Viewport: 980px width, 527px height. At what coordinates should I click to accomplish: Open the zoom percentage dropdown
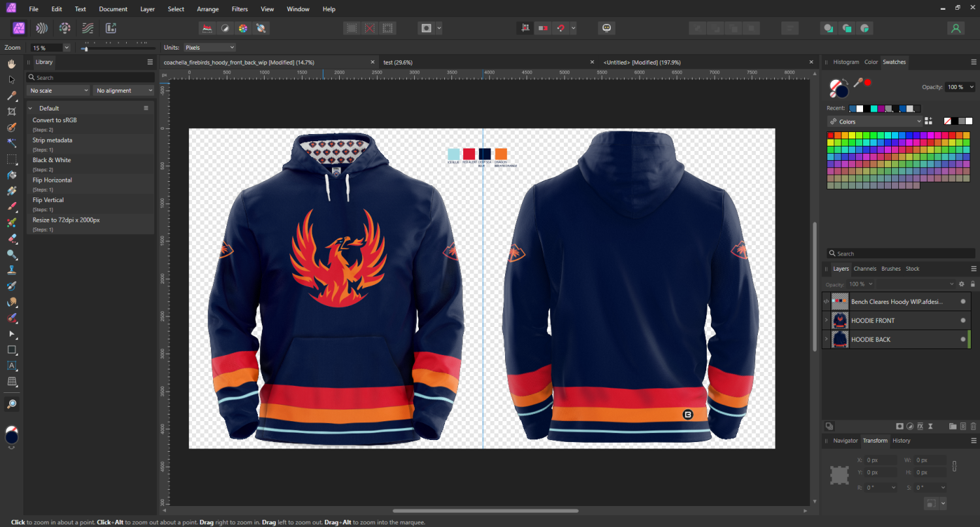click(x=66, y=47)
